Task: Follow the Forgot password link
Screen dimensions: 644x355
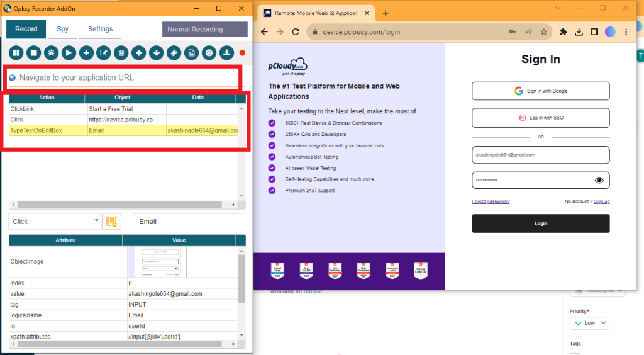Action: click(491, 201)
